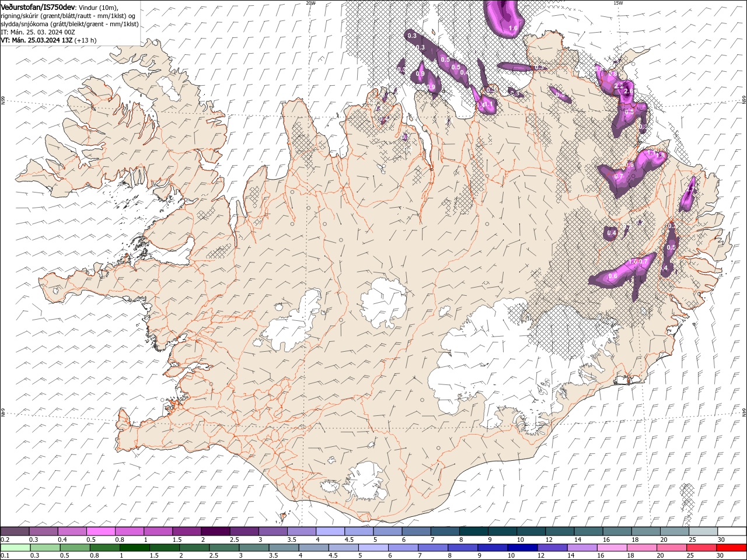Click the Veðurstofan/IS750dev title text
The height and width of the screenshot is (560, 747).
[x=38, y=7]
